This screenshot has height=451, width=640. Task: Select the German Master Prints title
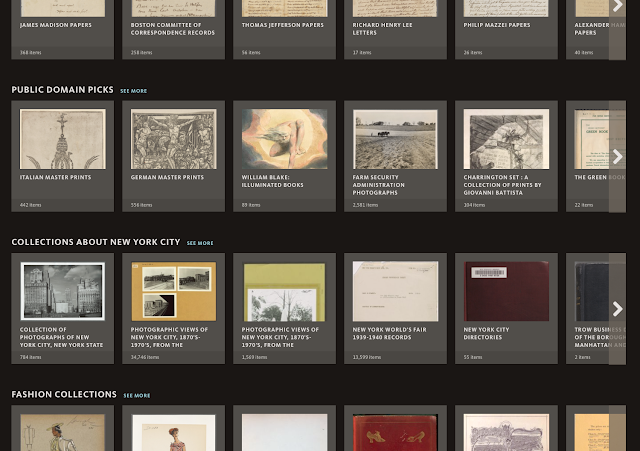click(x=167, y=177)
